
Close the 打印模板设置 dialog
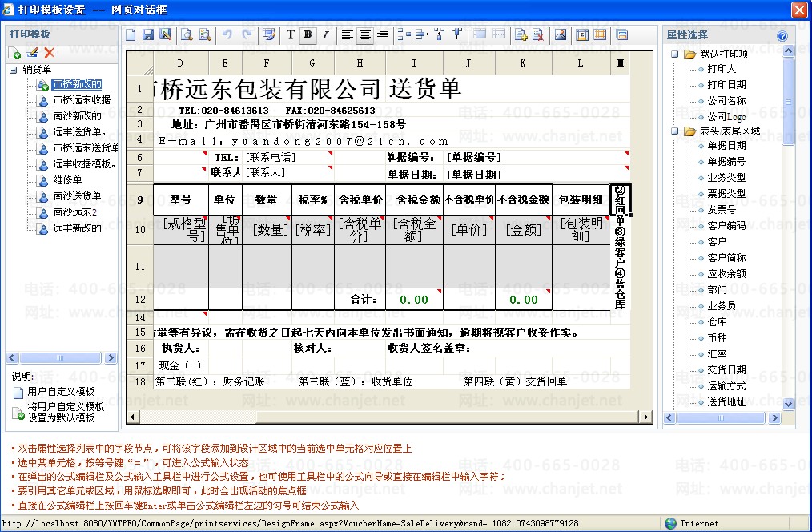pyautogui.click(x=799, y=10)
